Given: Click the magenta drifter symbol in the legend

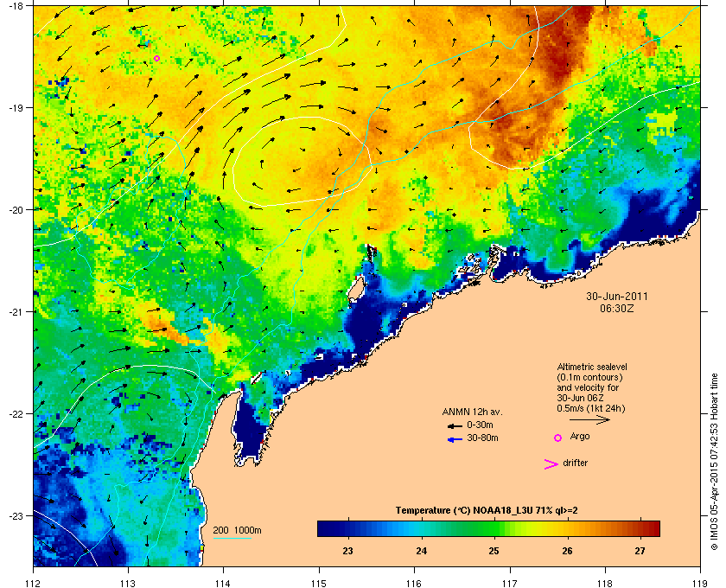Looking at the screenshot, I should 551,464.
